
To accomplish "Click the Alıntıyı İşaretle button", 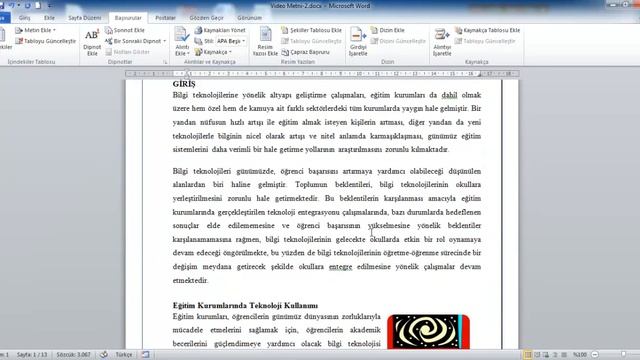I will tap(442, 42).
